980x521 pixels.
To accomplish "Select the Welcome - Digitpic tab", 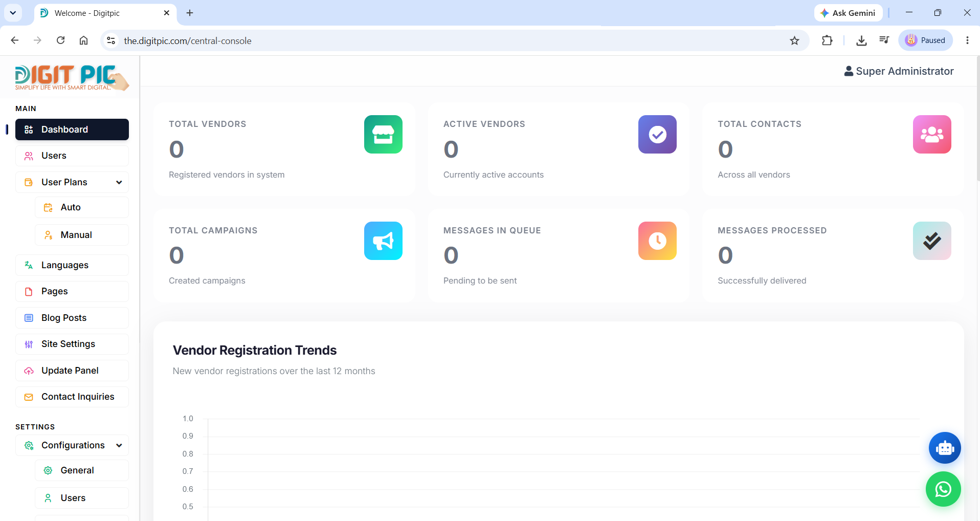I will [105, 13].
